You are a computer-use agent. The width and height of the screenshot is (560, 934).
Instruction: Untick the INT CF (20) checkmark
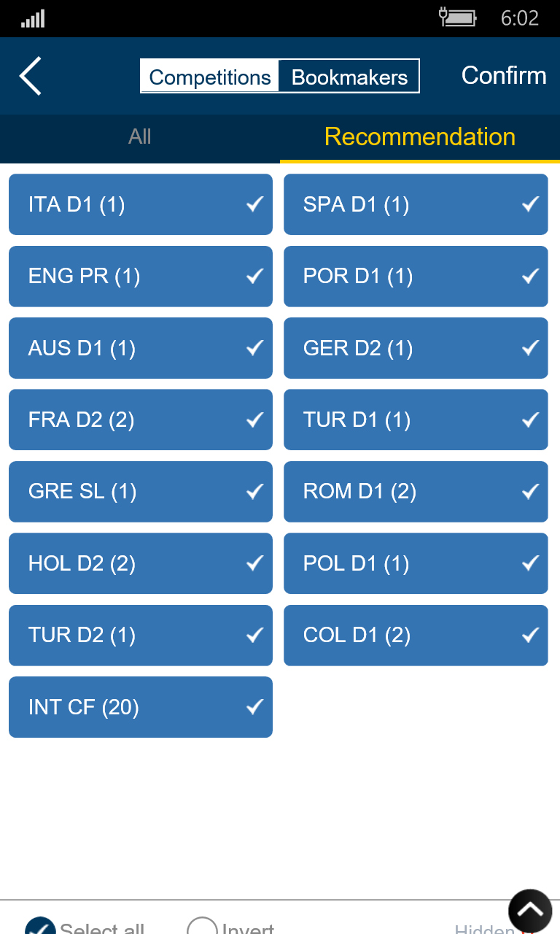[x=254, y=706]
